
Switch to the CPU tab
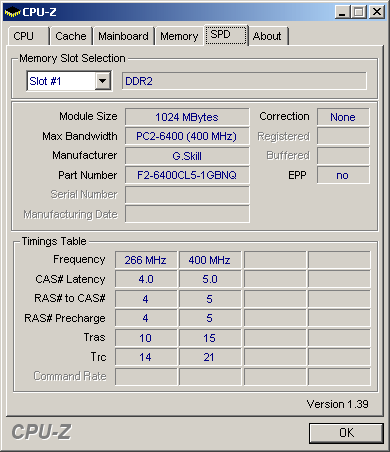click(29, 36)
